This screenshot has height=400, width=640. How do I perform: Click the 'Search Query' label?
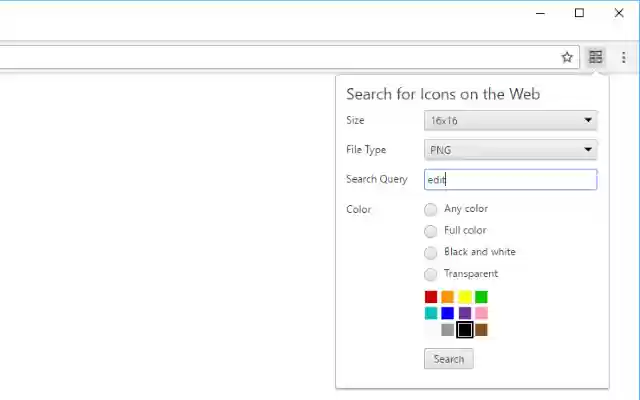point(377,179)
